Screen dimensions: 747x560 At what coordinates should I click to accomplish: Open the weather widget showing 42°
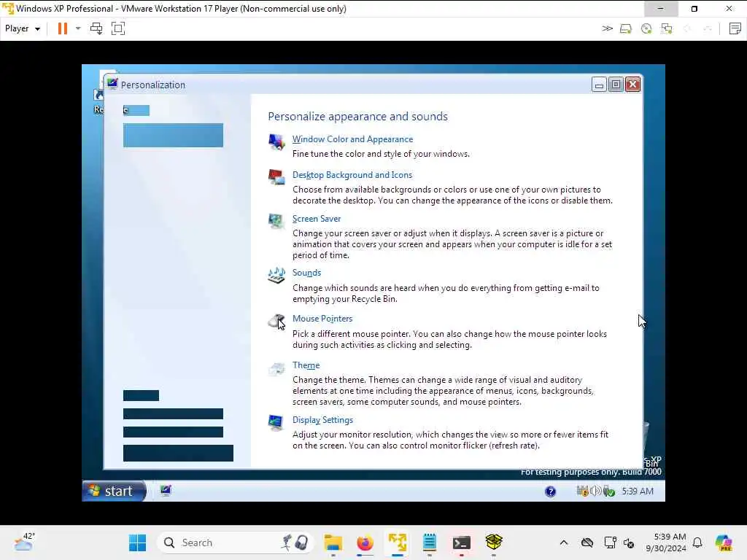point(24,542)
